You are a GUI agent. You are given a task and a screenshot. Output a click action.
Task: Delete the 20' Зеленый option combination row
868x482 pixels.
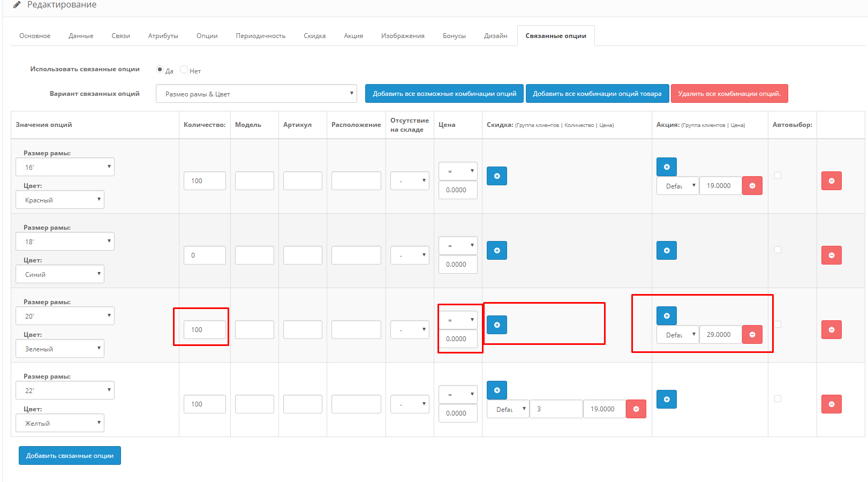click(831, 329)
